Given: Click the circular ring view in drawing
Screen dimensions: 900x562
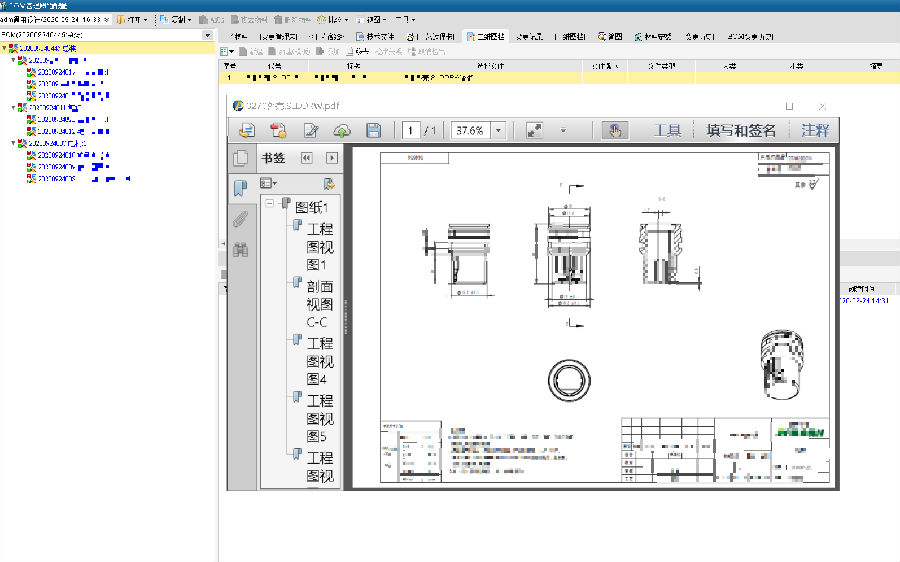Looking at the screenshot, I should click(x=570, y=380).
